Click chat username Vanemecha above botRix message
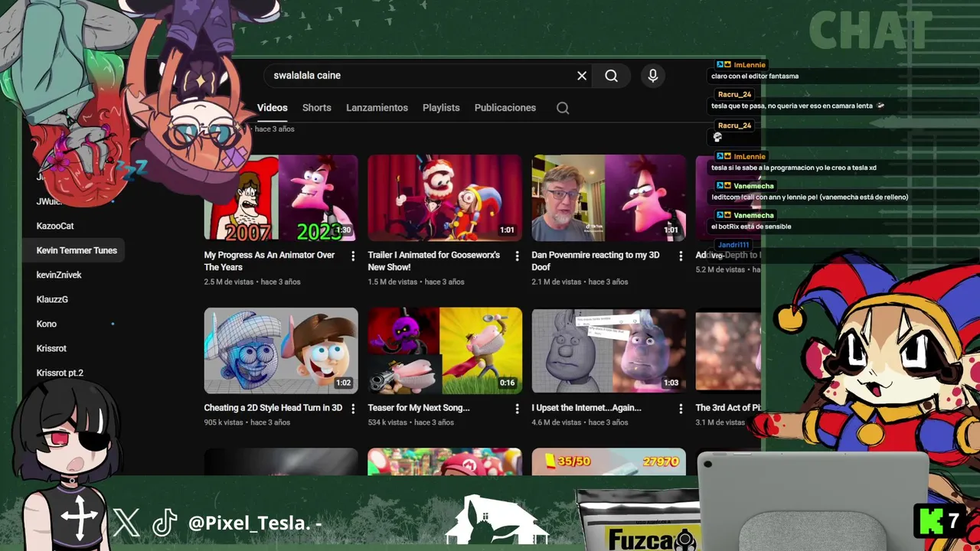The height and width of the screenshot is (551, 980). tap(753, 215)
